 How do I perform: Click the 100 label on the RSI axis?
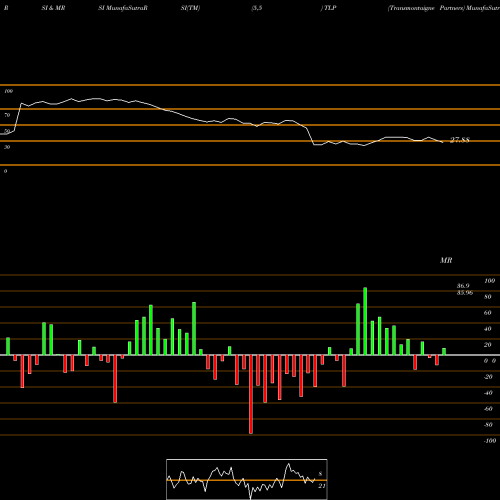tap(8, 91)
